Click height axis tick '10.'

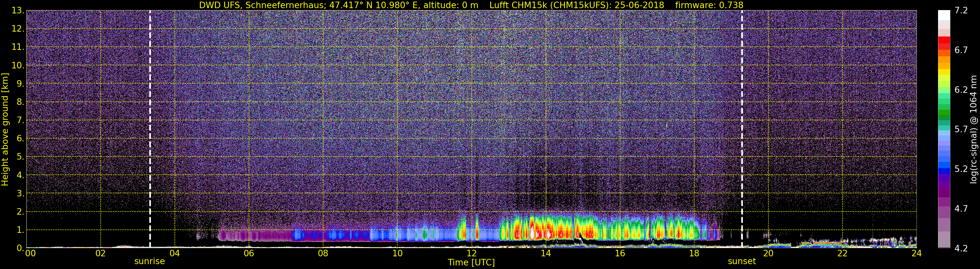click(x=18, y=65)
